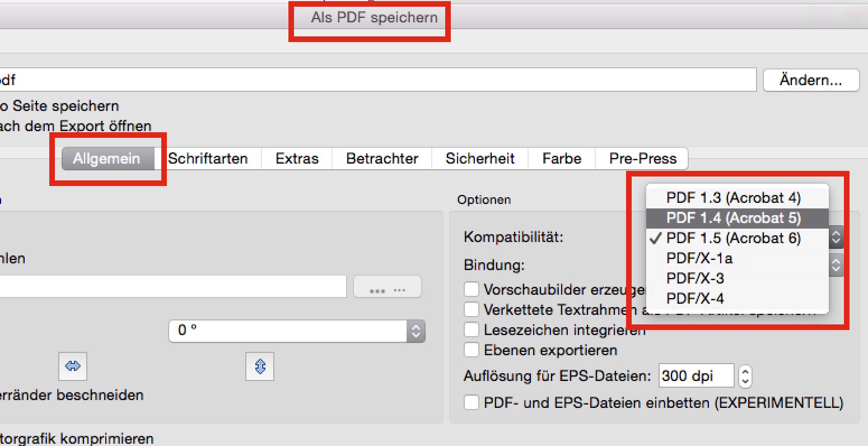
Task: Click the 'Ändern...' button
Action: 810,80
